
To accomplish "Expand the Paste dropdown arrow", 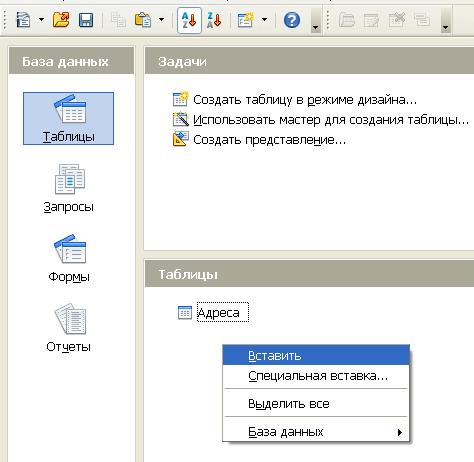I will [x=161, y=20].
